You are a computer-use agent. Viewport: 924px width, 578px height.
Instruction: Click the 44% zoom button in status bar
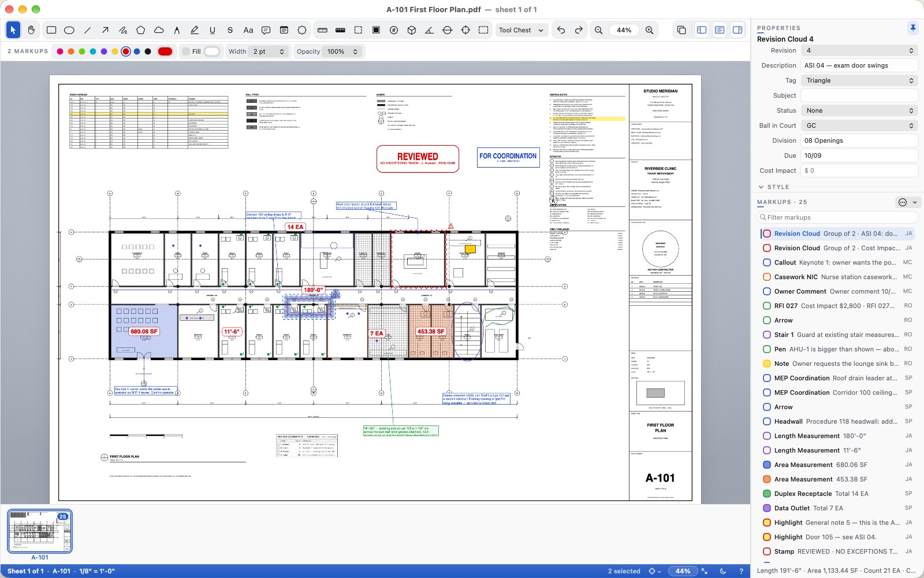(x=683, y=571)
